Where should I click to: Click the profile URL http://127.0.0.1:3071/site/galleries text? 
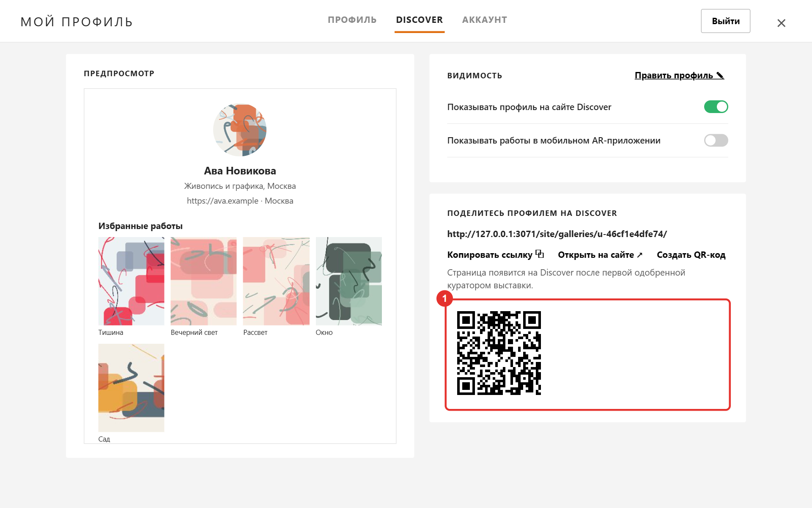coord(557,234)
